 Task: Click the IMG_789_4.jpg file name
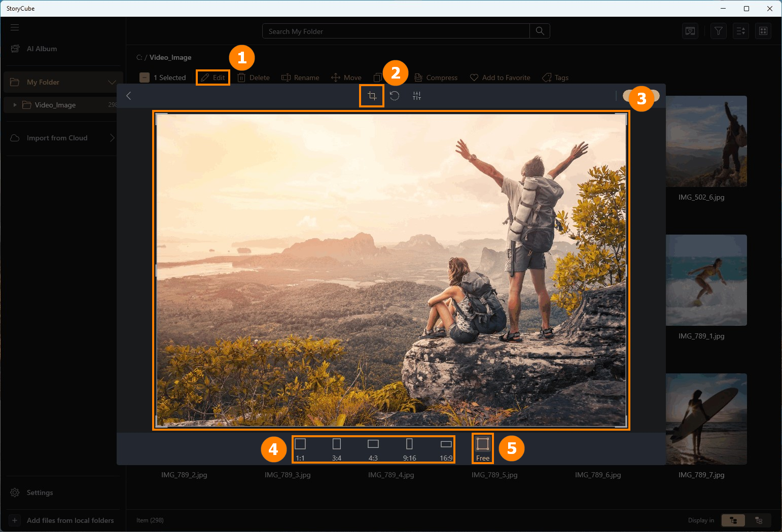pos(391,475)
